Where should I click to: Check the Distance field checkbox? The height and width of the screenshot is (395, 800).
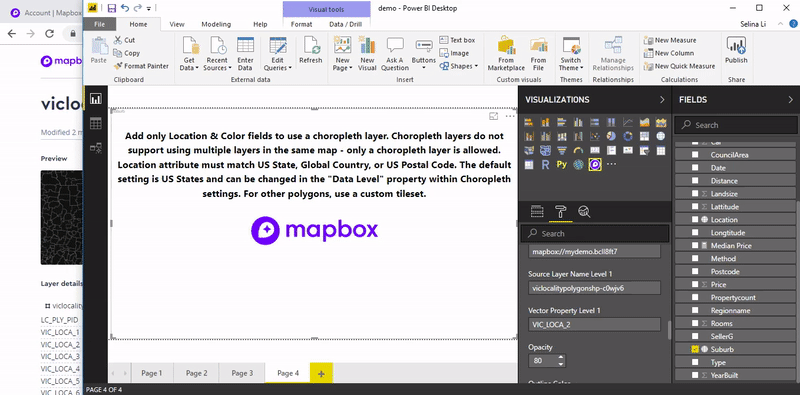695,181
